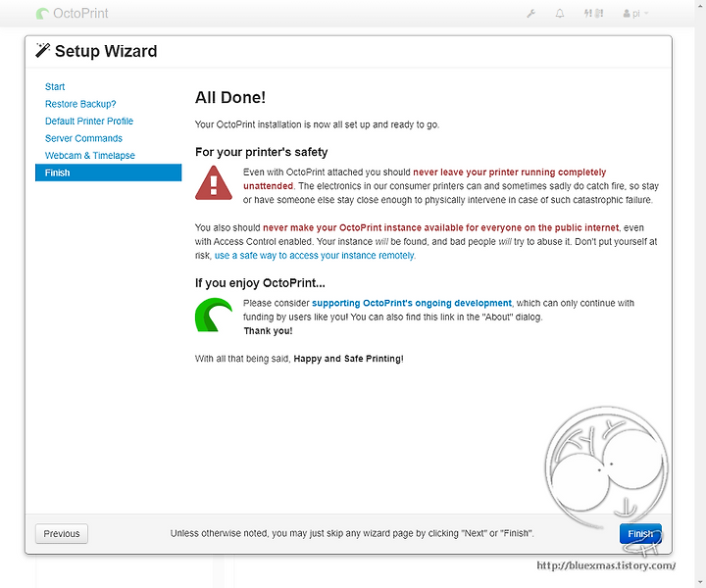Open notifications bell icon
The image size is (706, 588).
pos(560,14)
